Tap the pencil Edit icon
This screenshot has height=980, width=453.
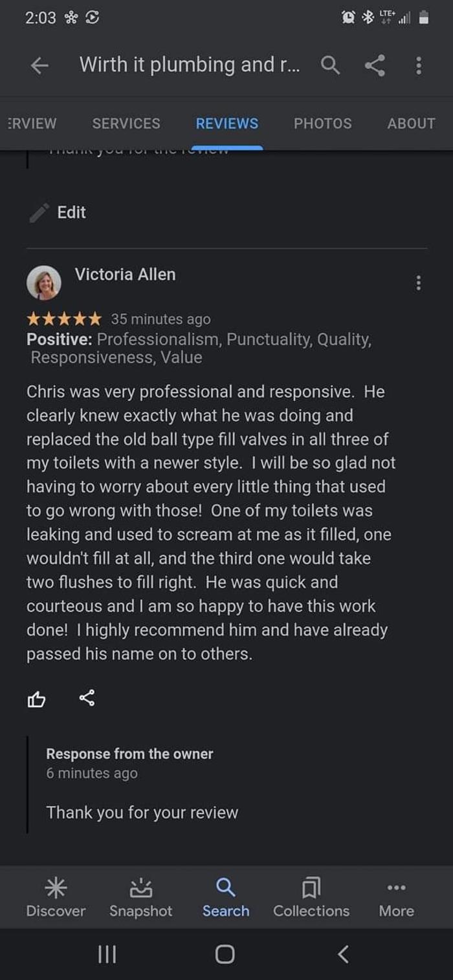point(39,213)
